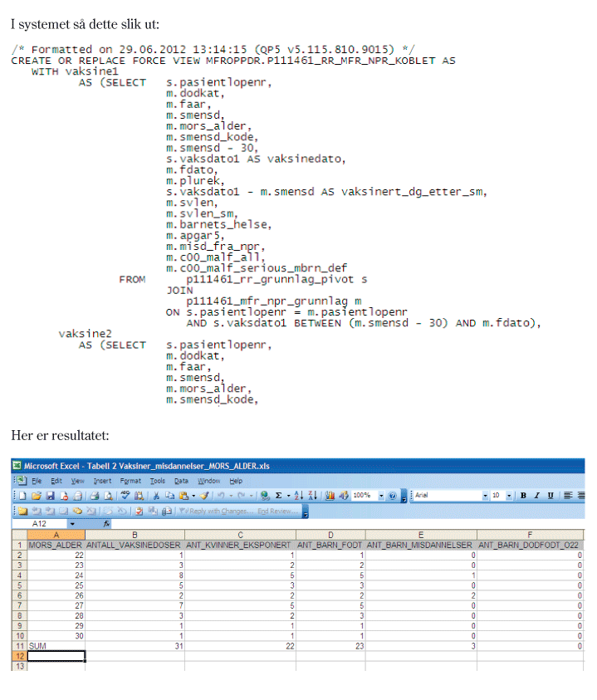
Task: Toggle Italic formatting
Action: point(537,496)
